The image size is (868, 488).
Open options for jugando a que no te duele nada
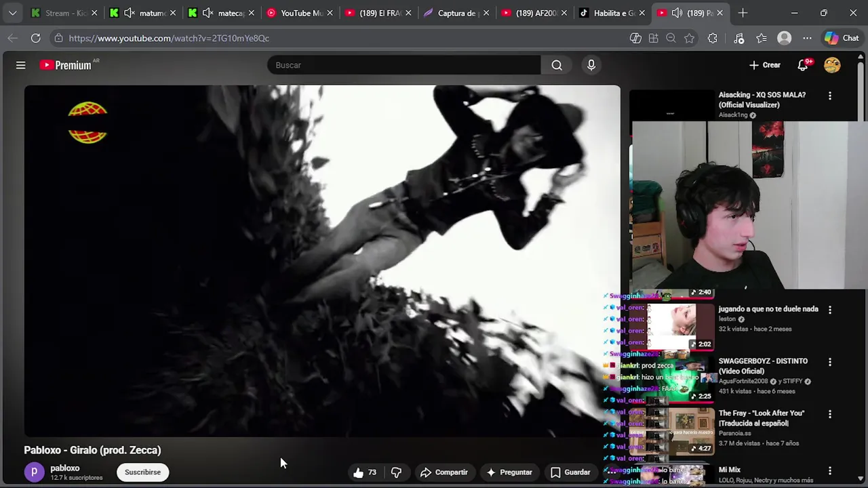830,310
